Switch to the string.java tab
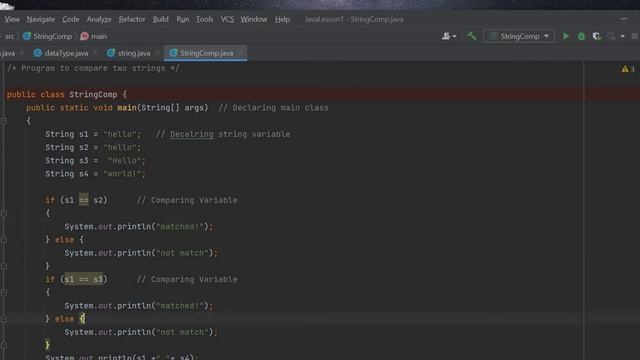Image resolution: width=640 pixels, height=360 pixels. [x=133, y=53]
